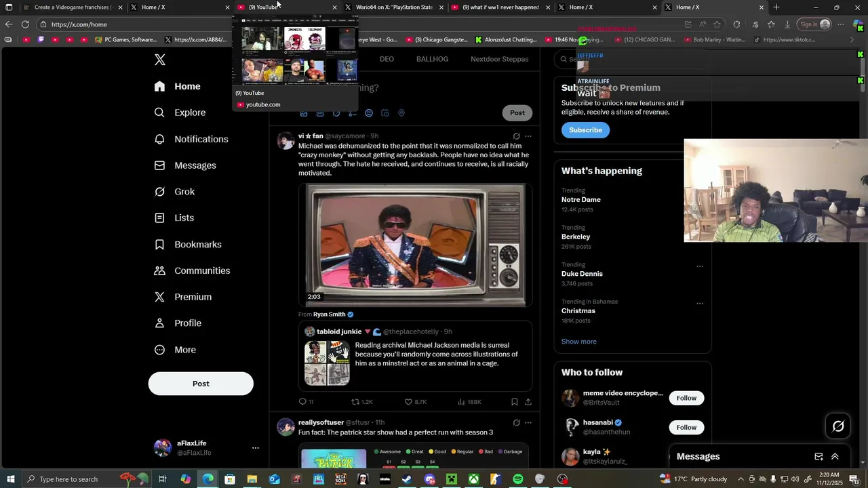Reply to the saycamore post (11 replies)
Image resolution: width=868 pixels, height=488 pixels.
pos(307,402)
